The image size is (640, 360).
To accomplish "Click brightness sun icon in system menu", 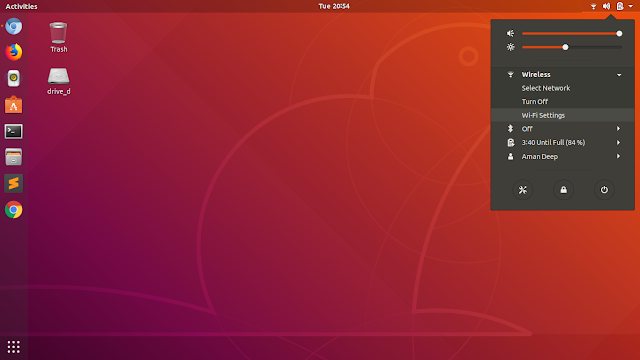I will pos(511,47).
